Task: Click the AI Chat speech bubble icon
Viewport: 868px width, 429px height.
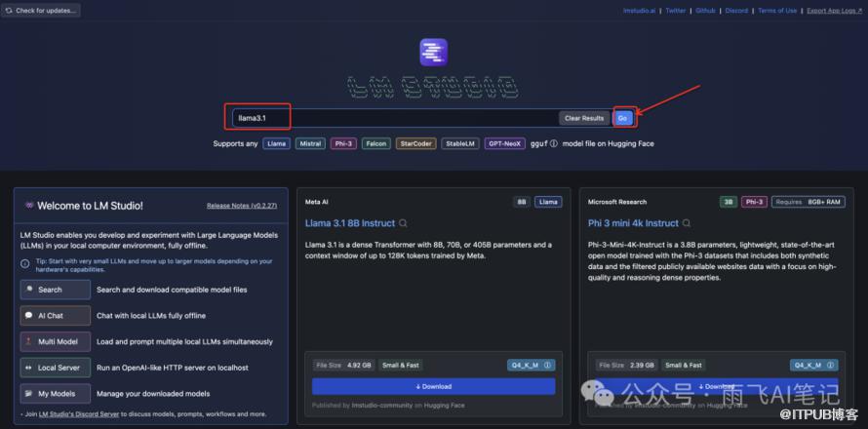Action: click(28, 316)
